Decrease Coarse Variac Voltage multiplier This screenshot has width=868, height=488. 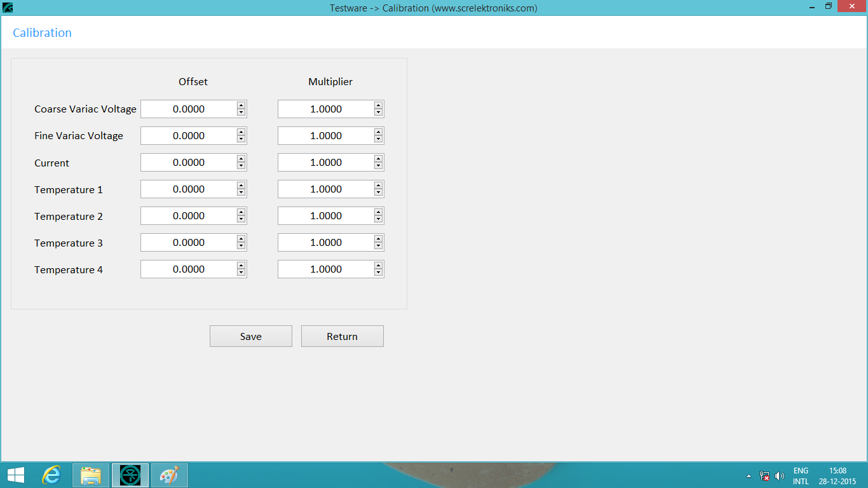tap(378, 112)
